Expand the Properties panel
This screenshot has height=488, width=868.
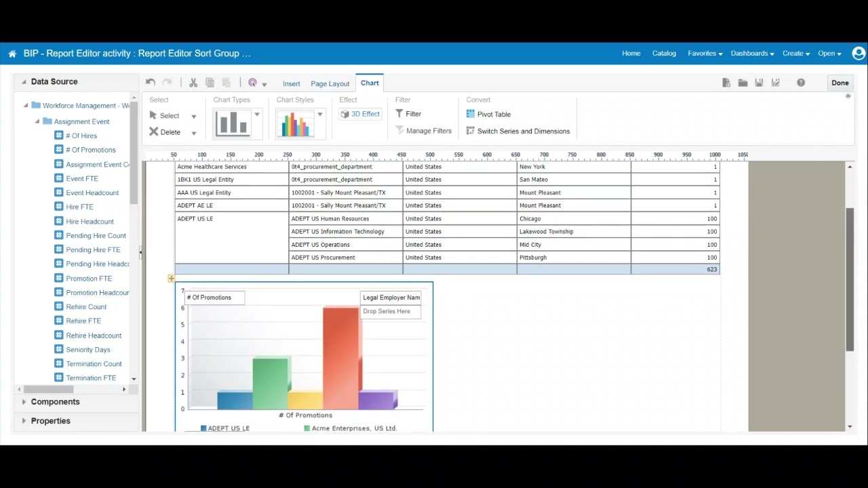click(x=24, y=421)
